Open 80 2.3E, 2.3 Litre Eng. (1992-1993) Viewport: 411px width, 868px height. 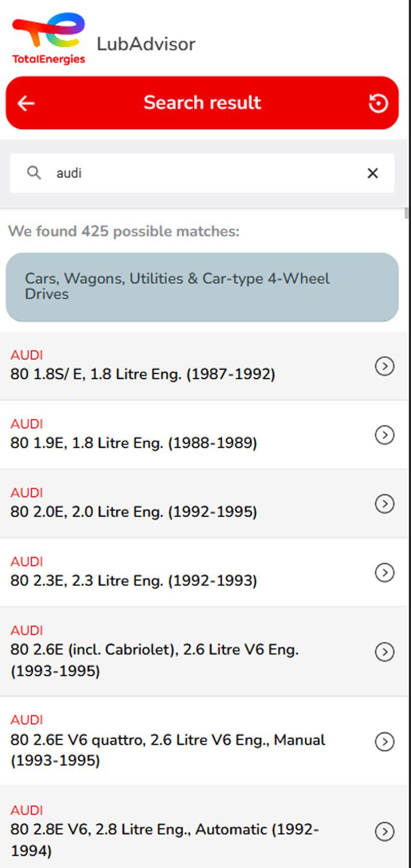(x=134, y=580)
